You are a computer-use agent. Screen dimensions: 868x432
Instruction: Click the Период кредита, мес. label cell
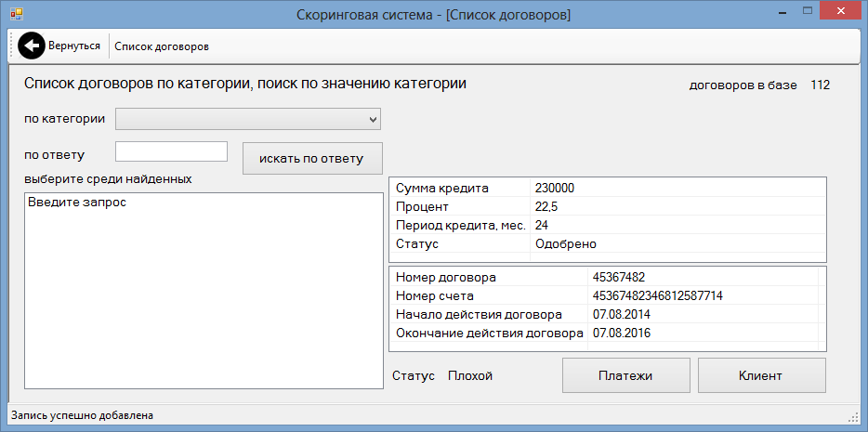(x=459, y=225)
